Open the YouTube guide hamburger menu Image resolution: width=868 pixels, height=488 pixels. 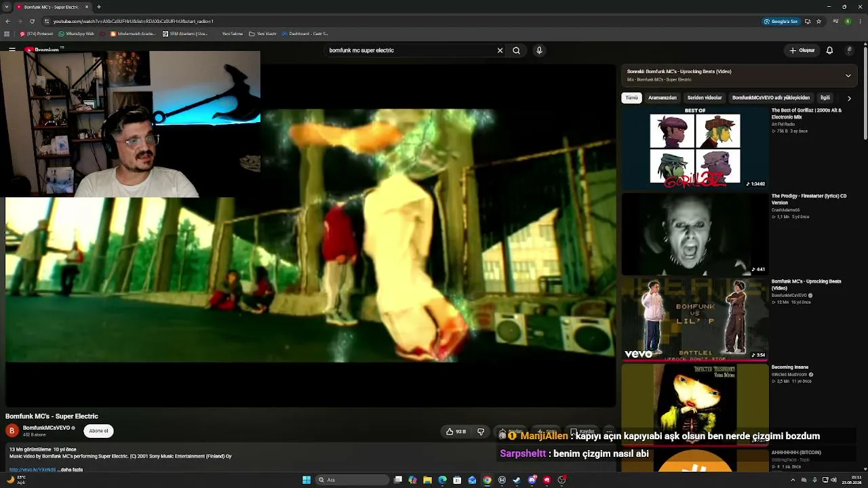[x=12, y=50]
